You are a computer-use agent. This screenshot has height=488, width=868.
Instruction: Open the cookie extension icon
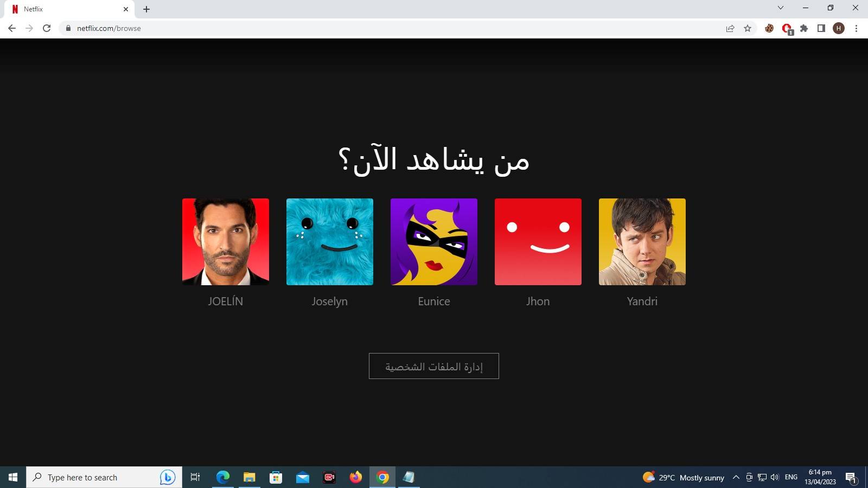[x=769, y=28]
